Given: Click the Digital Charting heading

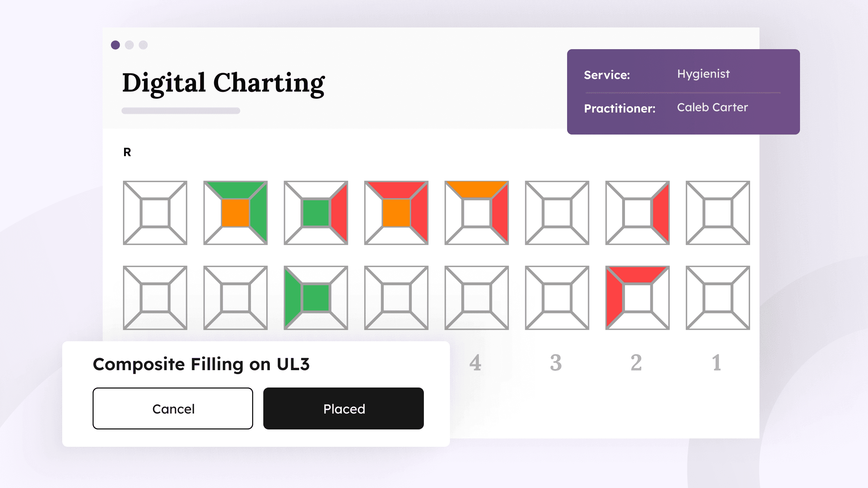Looking at the screenshot, I should point(222,83).
